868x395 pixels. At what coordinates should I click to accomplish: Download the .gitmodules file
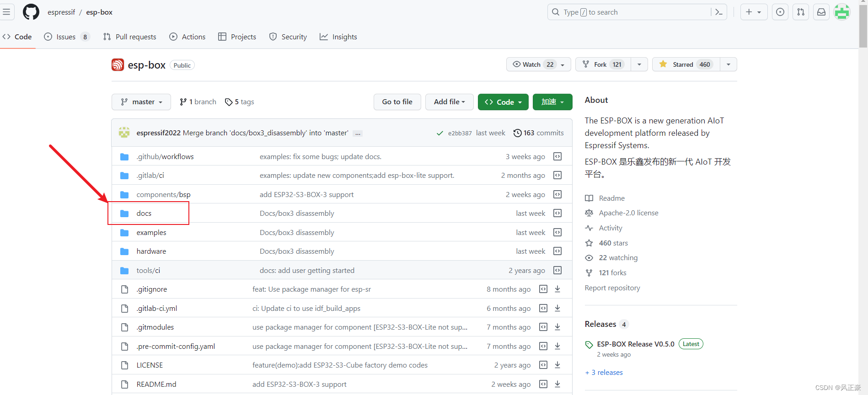557,327
